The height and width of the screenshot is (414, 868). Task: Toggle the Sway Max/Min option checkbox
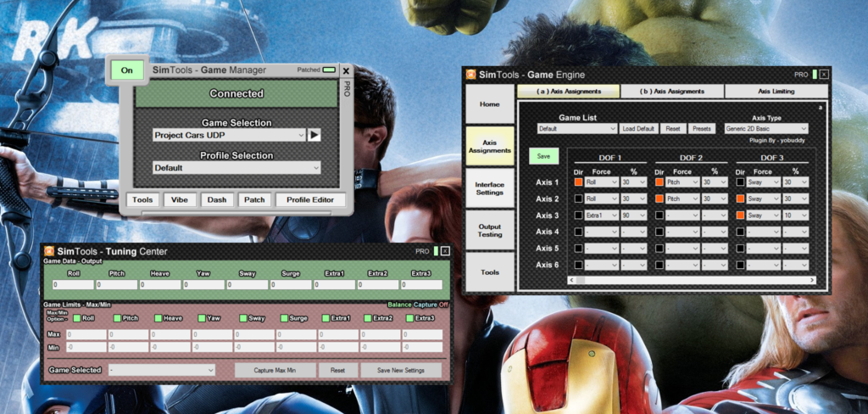pos(243,318)
